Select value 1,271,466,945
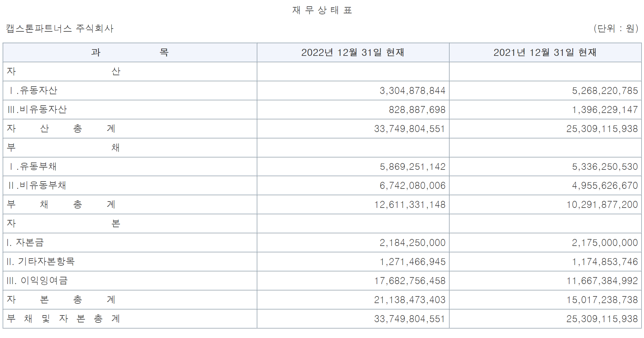 click(412, 262)
